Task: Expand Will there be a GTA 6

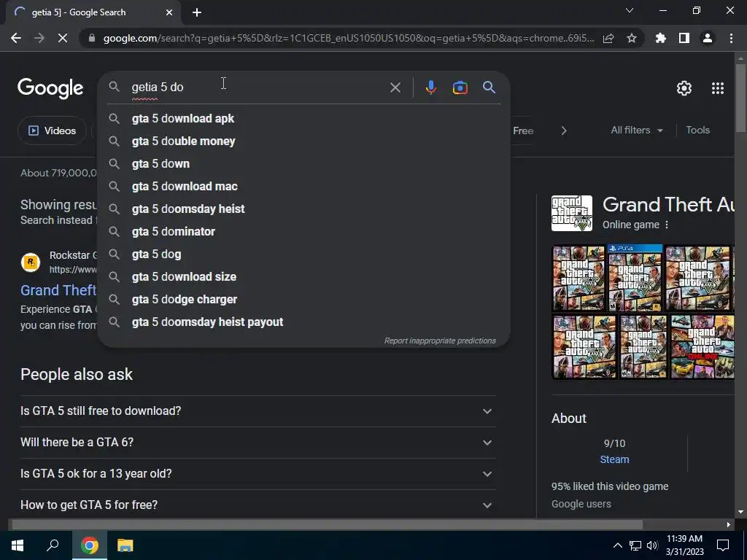Action: point(258,443)
